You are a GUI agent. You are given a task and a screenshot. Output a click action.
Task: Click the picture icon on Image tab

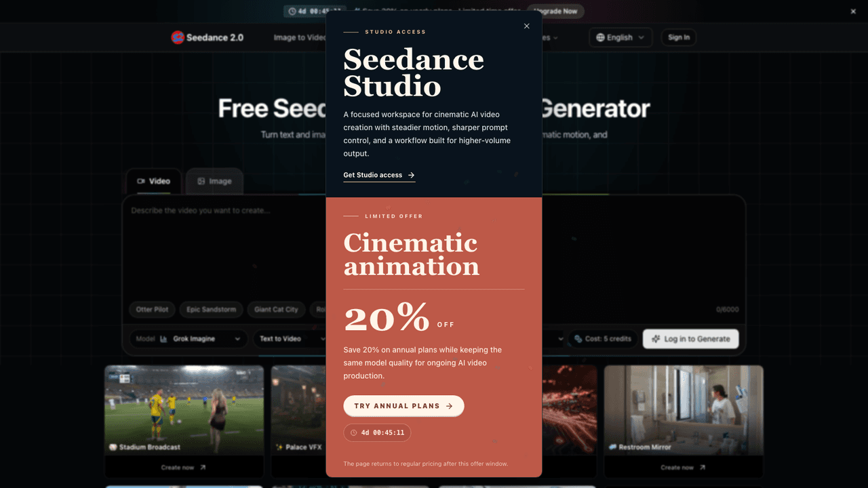(201, 181)
